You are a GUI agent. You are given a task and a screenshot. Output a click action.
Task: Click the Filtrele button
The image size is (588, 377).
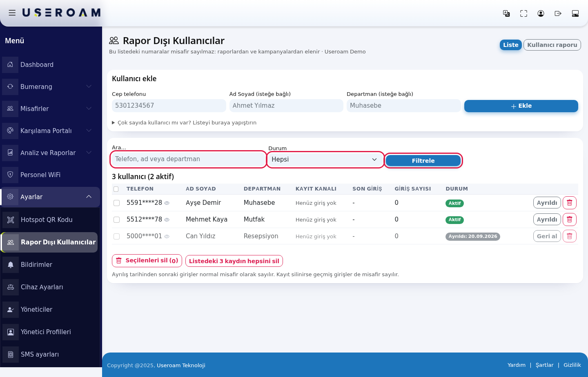coord(423,161)
